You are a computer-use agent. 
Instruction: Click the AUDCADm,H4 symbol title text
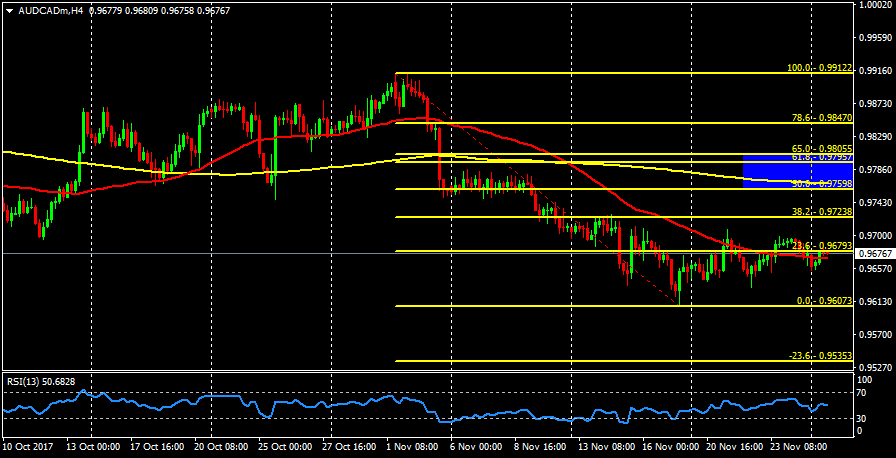[x=48, y=11]
